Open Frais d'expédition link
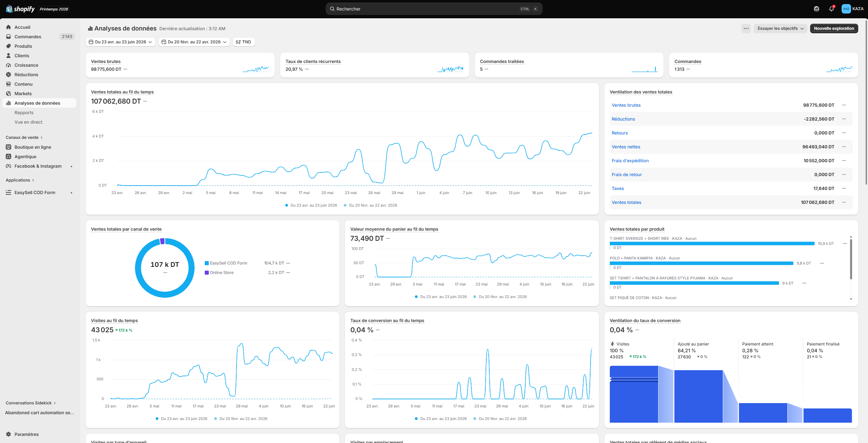The width and height of the screenshot is (868, 443). (630, 161)
